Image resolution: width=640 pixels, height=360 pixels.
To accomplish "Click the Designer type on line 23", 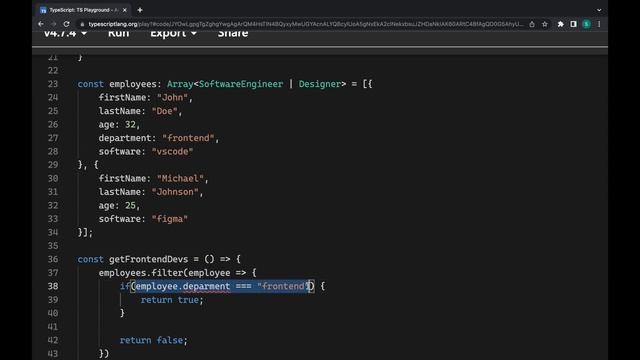I will click(x=320, y=84).
